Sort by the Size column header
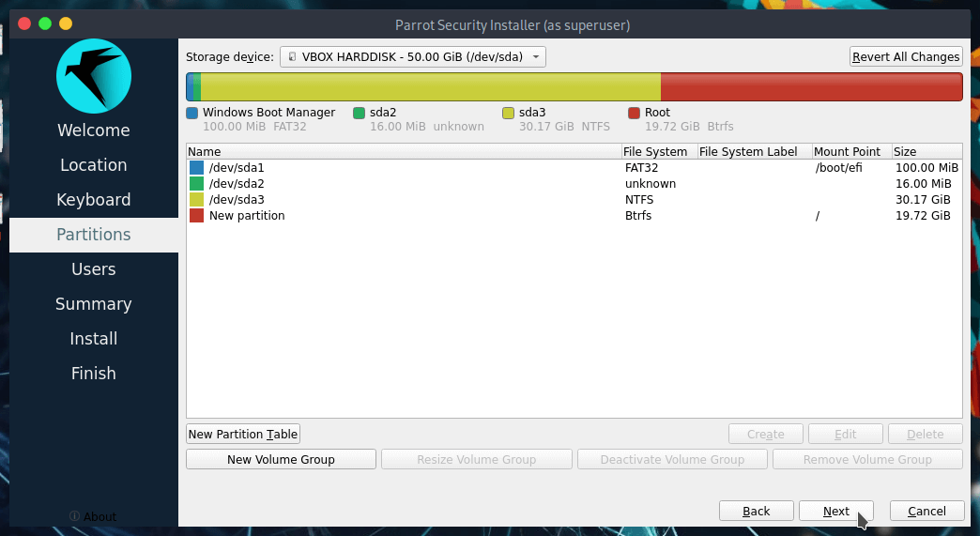The image size is (980, 536). tap(926, 151)
